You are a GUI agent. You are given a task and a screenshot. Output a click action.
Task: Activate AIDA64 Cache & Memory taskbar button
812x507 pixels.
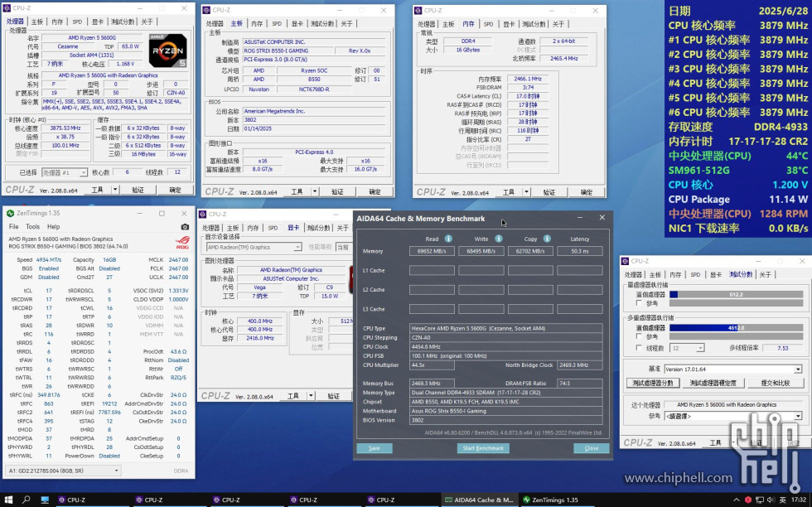click(480, 500)
